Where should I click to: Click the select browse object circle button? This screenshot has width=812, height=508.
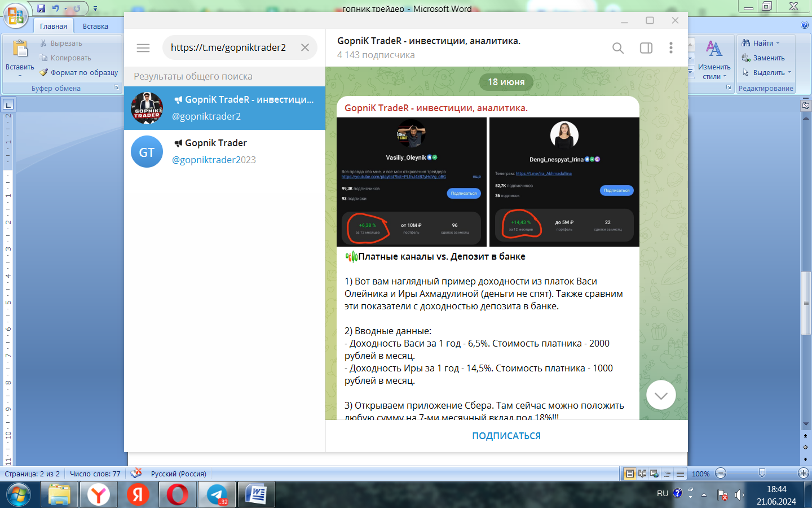805,448
